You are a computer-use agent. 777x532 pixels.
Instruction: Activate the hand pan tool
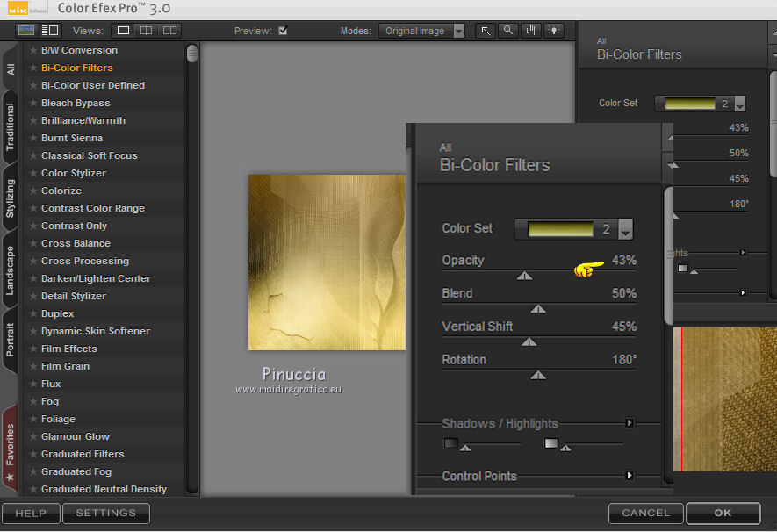[x=530, y=31]
